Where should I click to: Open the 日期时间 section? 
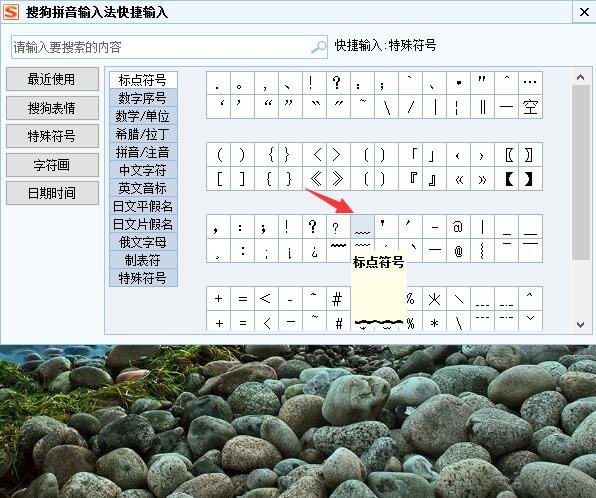[52, 193]
